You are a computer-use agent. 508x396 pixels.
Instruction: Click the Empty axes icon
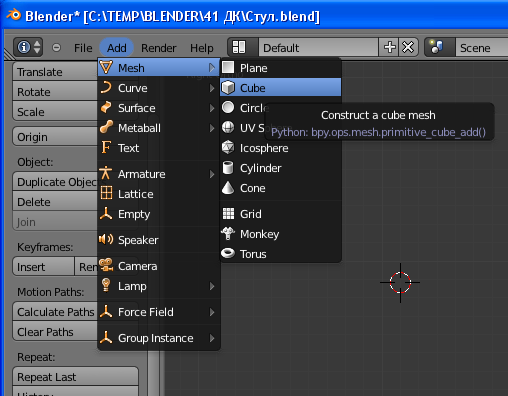[106, 214]
